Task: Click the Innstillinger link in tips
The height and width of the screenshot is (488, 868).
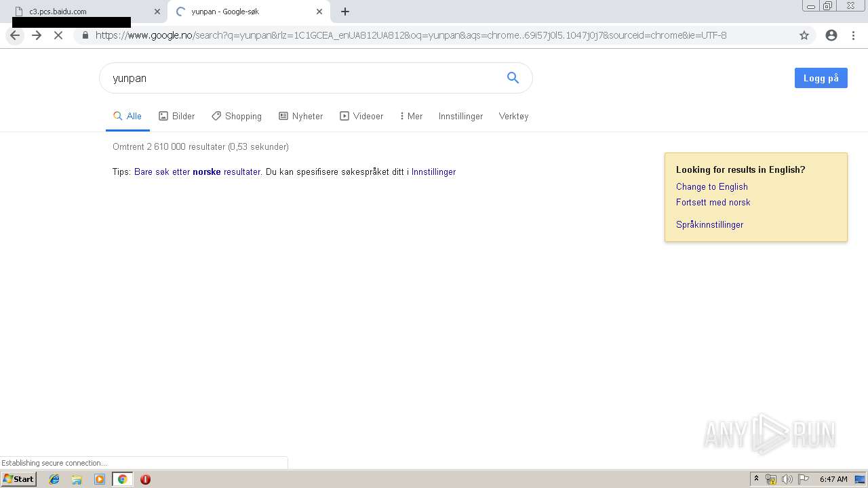Action: click(434, 172)
